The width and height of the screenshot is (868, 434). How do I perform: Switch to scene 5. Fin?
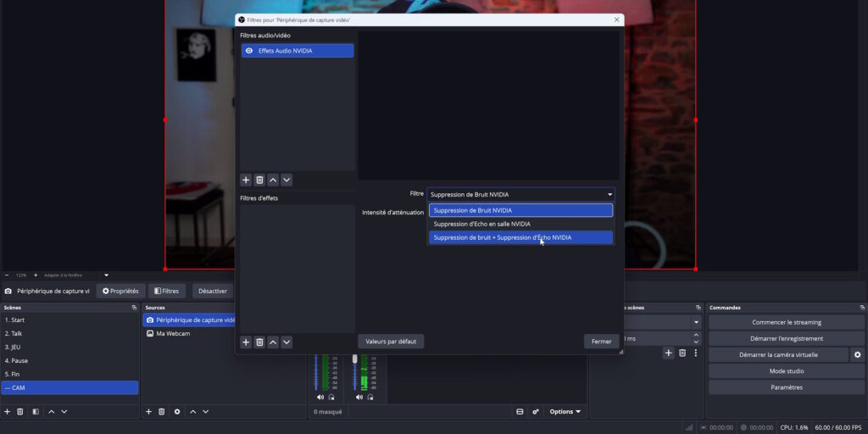click(70, 374)
